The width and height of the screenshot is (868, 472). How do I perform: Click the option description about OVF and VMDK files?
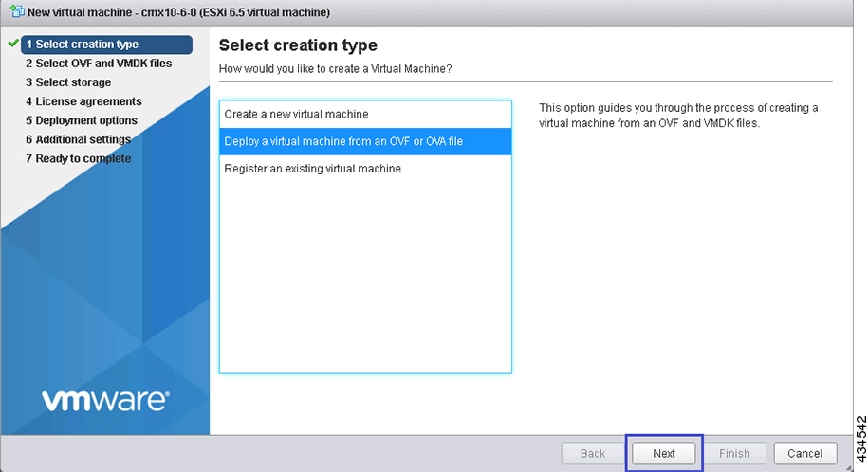[678, 116]
